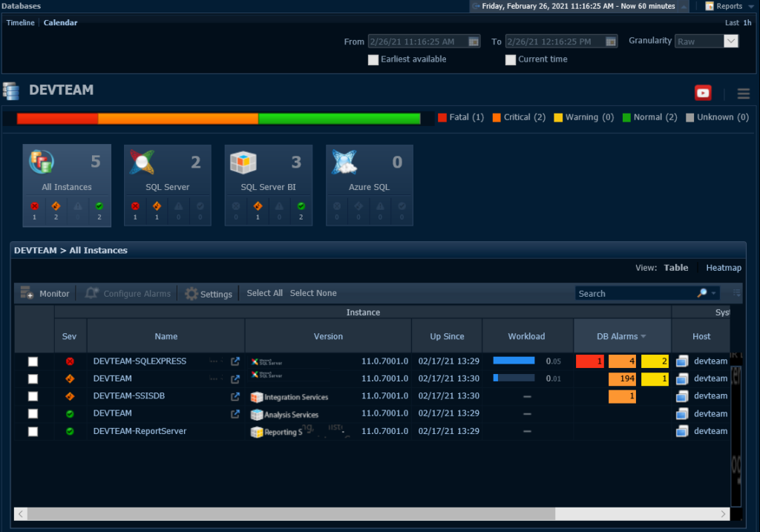Viewport: 760px width, 532px height.
Task: Open DEVTEAM-SQLEXPRESS drilldown link icon
Action: [x=235, y=361]
